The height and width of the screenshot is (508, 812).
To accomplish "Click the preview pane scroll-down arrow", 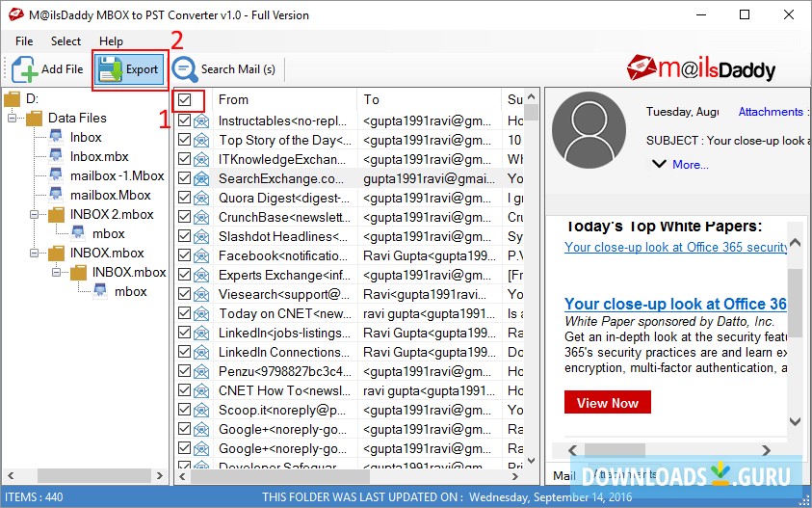I will (795, 421).
